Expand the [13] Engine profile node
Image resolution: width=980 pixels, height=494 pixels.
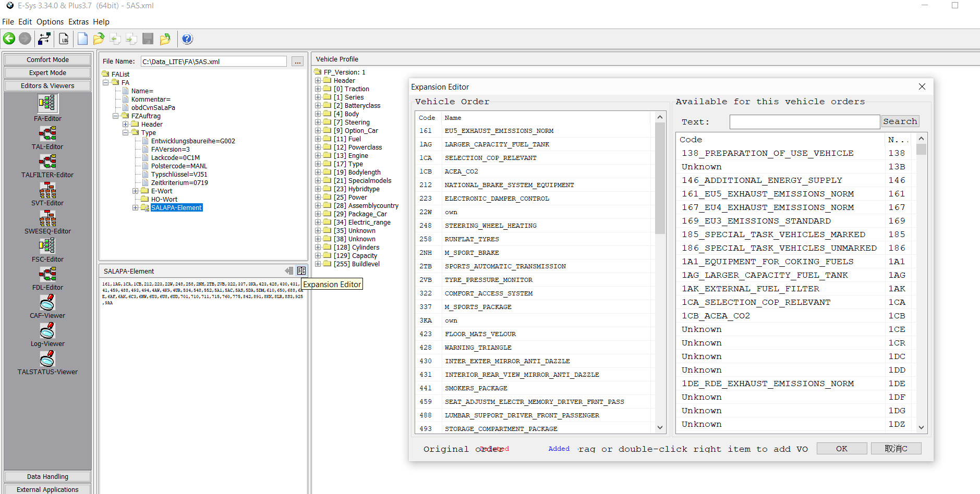click(318, 156)
